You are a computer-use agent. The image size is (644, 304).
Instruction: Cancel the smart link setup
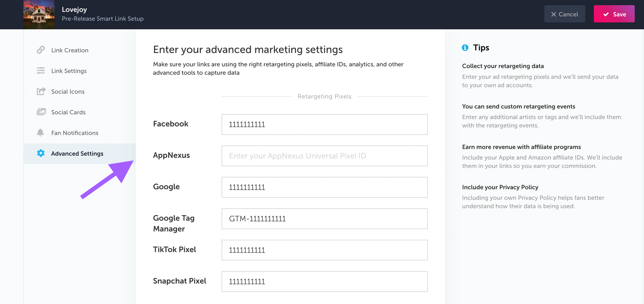tap(564, 14)
